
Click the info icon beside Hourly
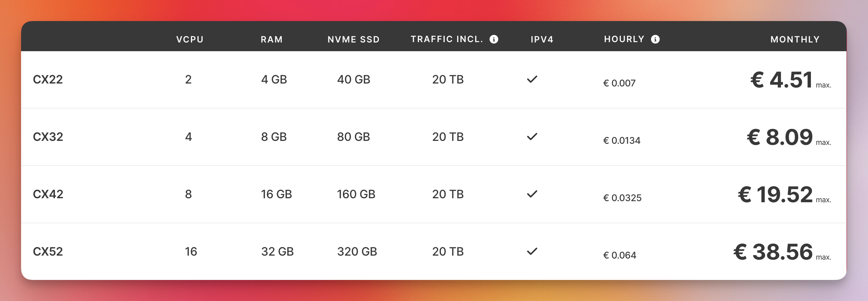point(655,39)
